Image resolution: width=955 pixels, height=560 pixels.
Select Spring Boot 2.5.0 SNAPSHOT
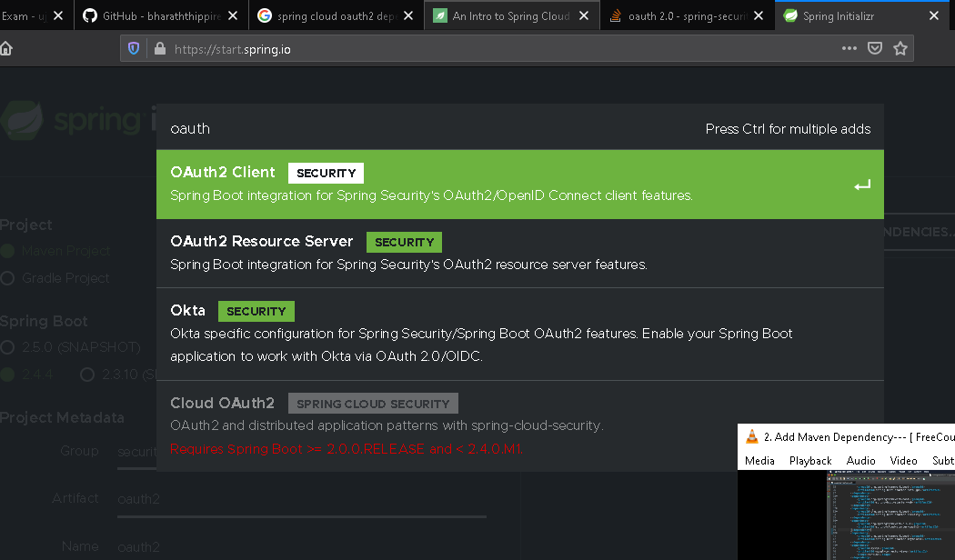9,347
